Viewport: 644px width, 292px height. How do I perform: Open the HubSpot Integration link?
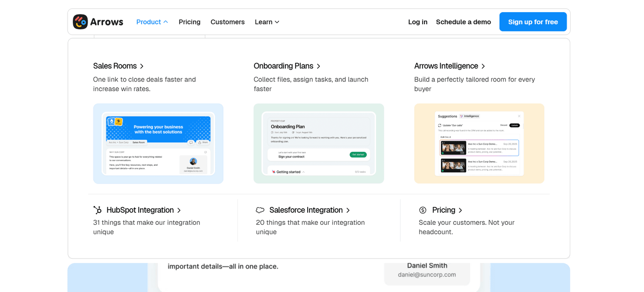coord(140,210)
